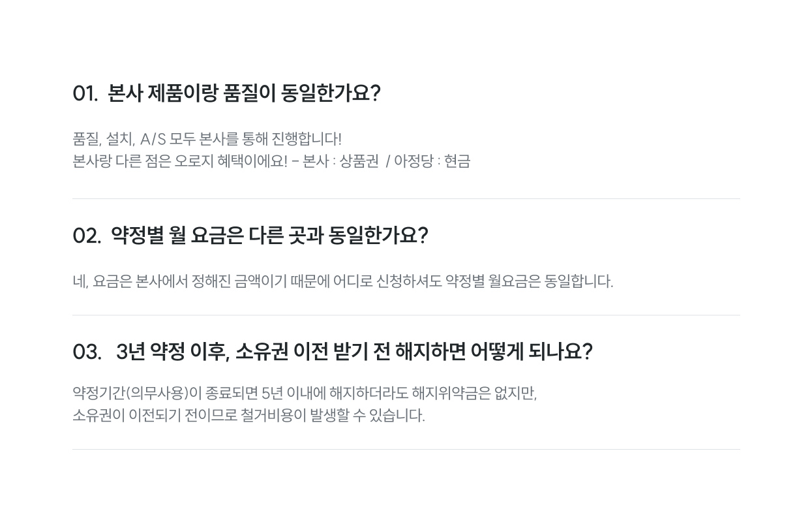This screenshot has height=528, width=812.
Task: Click the divider line below question 01 answer
Action: (x=406, y=198)
